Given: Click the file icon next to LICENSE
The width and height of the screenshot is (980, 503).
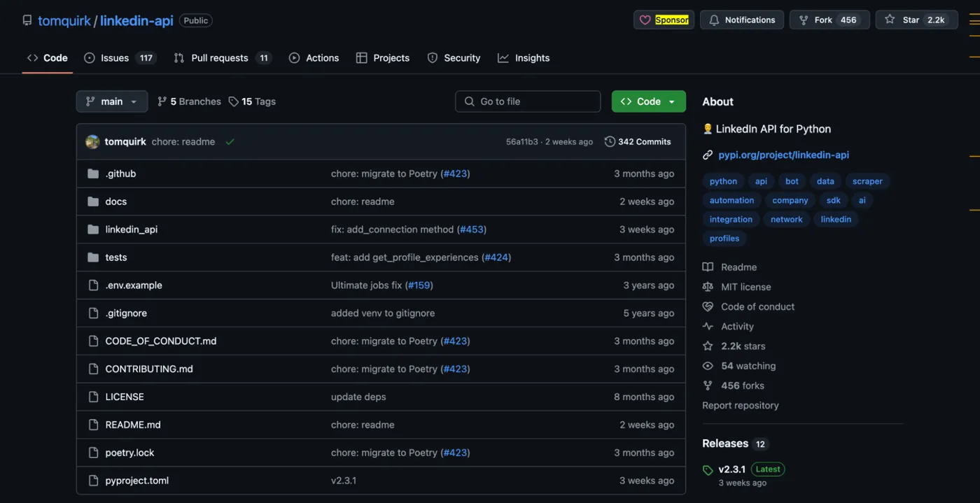Looking at the screenshot, I should 93,397.
